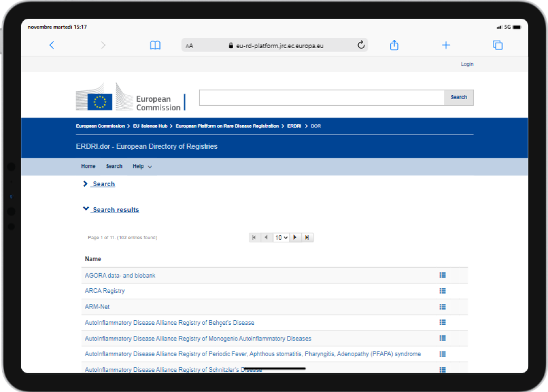Open the Safari share sheet icon
The width and height of the screenshot is (548, 392).
[x=394, y=45]
